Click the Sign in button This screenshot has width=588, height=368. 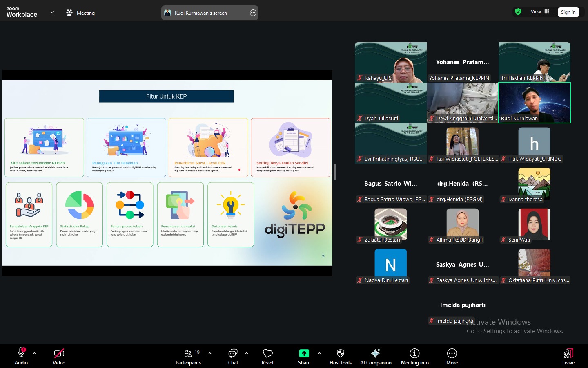(x=568, y=12)
